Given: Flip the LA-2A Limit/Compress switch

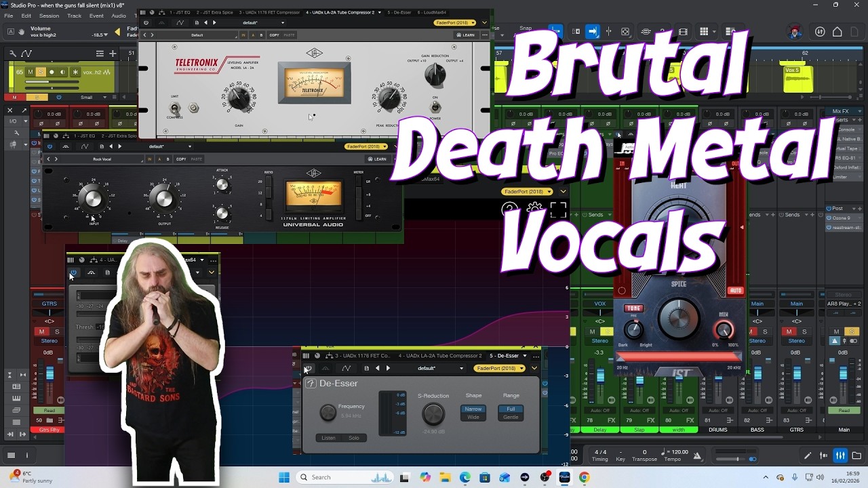Looking at the screenshot, I should (175, 108).
